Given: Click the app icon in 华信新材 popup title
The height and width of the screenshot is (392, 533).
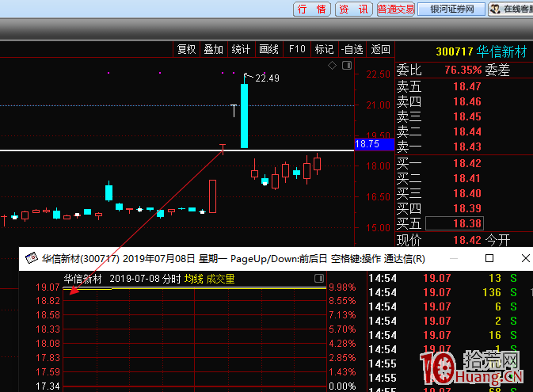Looking at the screenshot, I should (31, 258).
